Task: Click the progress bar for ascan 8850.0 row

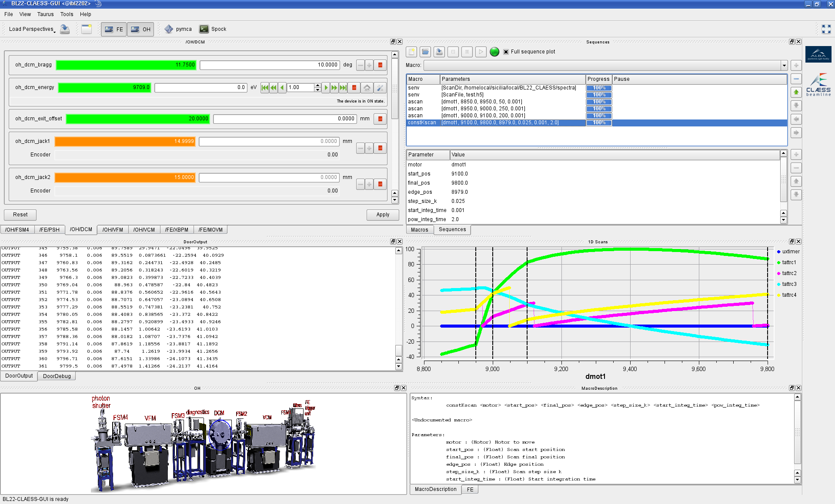Action: point(599,102)
